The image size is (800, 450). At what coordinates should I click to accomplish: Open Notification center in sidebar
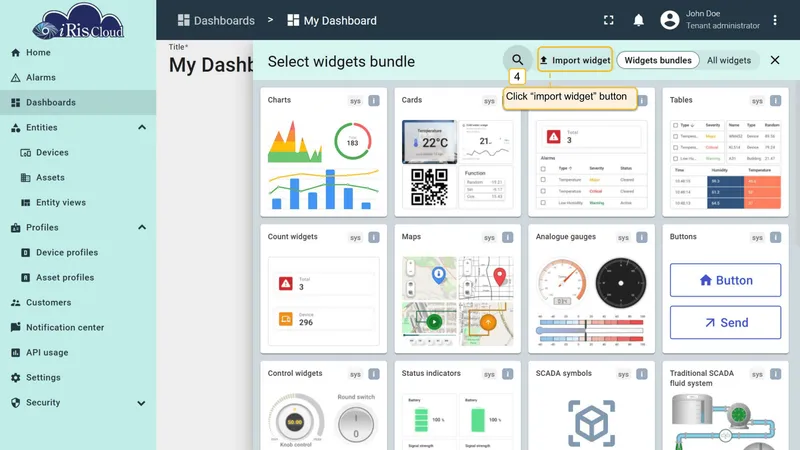click(x=78, y=328)
